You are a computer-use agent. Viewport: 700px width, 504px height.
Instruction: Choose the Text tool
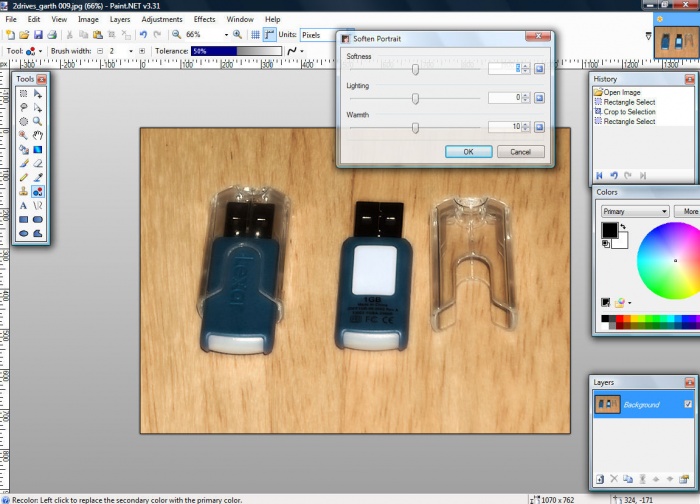(23, 204)
